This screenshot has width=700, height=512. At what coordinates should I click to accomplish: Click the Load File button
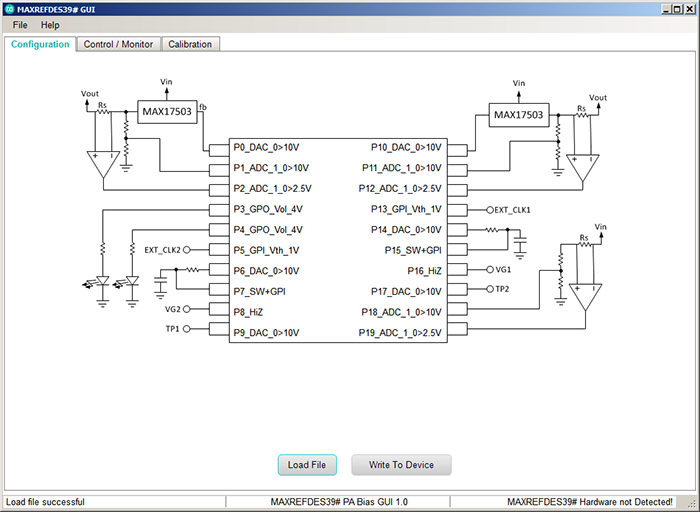coord(307,465)
